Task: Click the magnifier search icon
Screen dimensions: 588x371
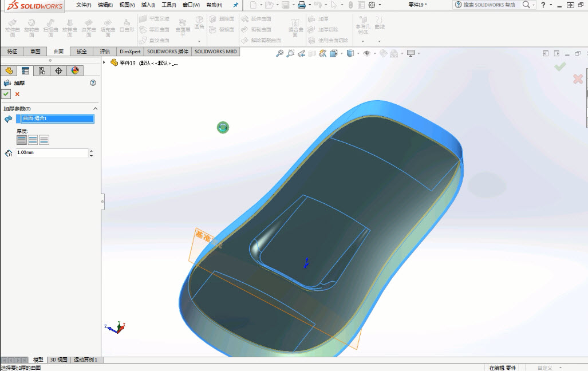Action: [x=527, y=5]
